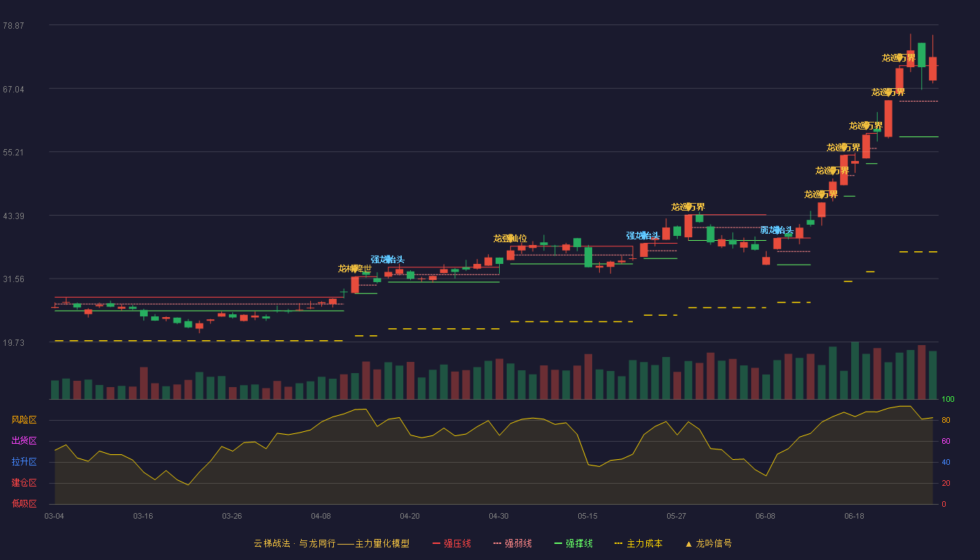Click the 04-30 date label
The width and height of the screenshot is (980, 560).
498,516
